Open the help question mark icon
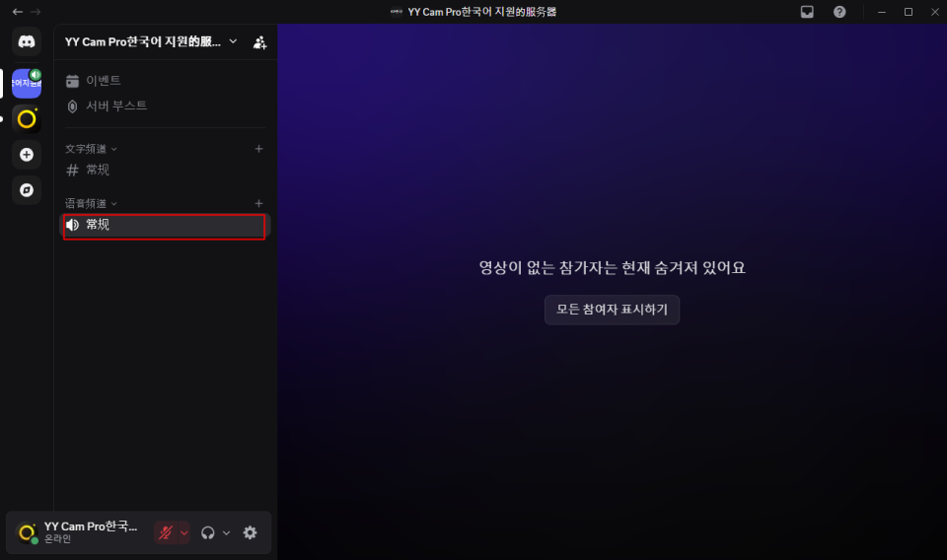 (839, 12)
